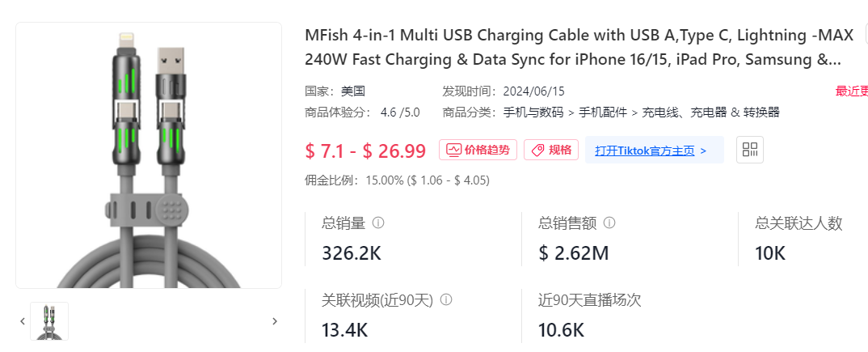Click the 10K 总关联达人数 value
The height and width of the screenshot is (352, 868).
pyautogui.click(x=770, y=253)
